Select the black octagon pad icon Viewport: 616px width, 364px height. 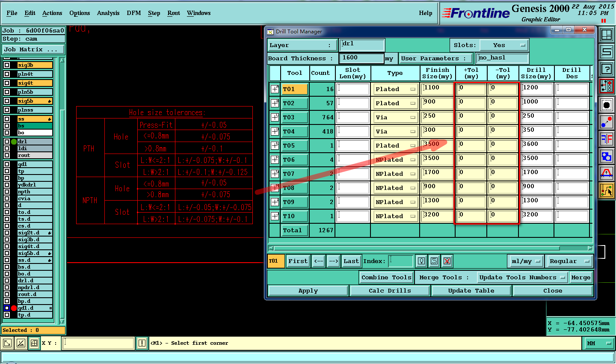(x=607, y=105)
